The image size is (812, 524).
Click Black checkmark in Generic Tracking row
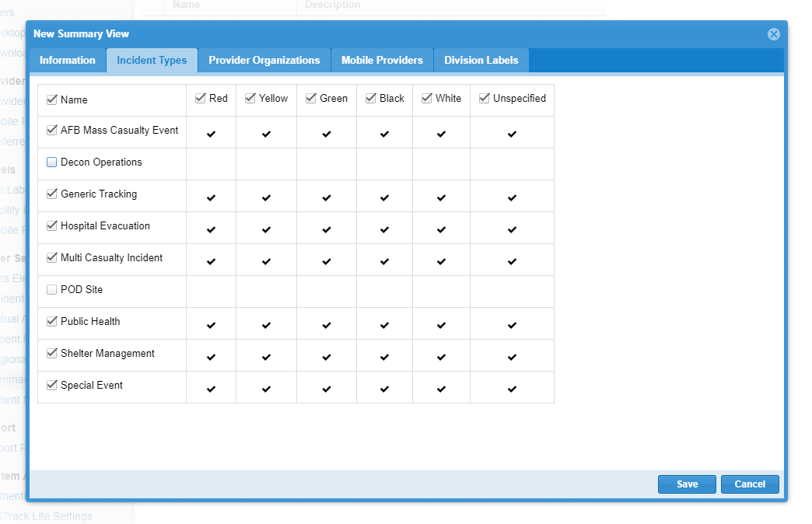(384, 197)
